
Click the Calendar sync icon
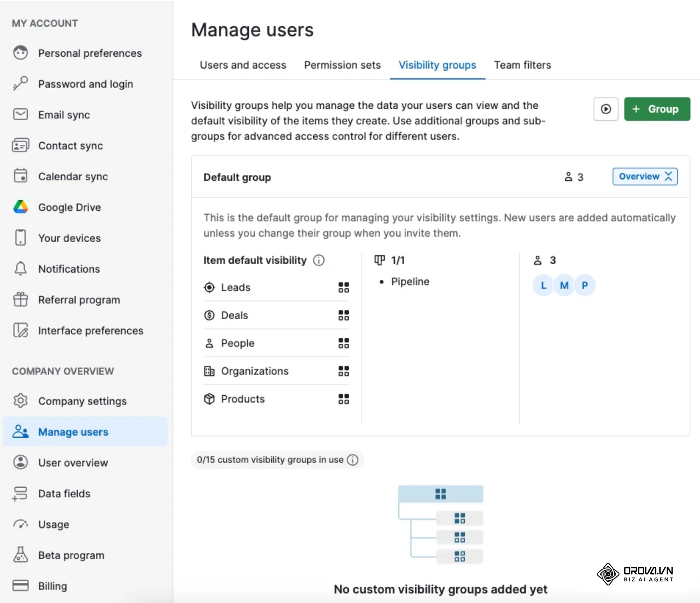point(20,176)
